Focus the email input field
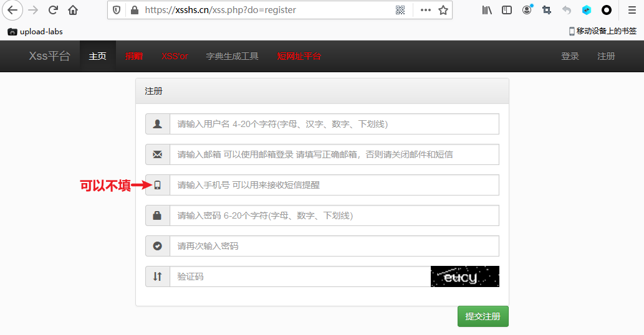The width and height of the screenshot is (644, 335). click(x=334, y=154)
